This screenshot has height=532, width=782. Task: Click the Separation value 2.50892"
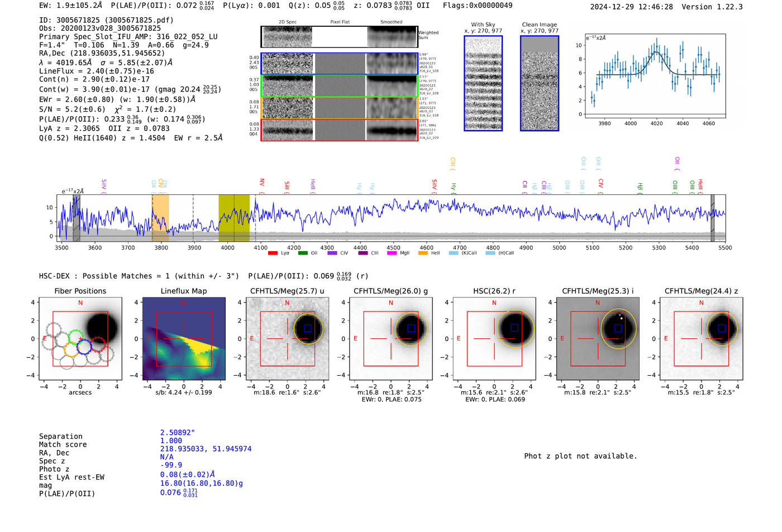(178, 433)
